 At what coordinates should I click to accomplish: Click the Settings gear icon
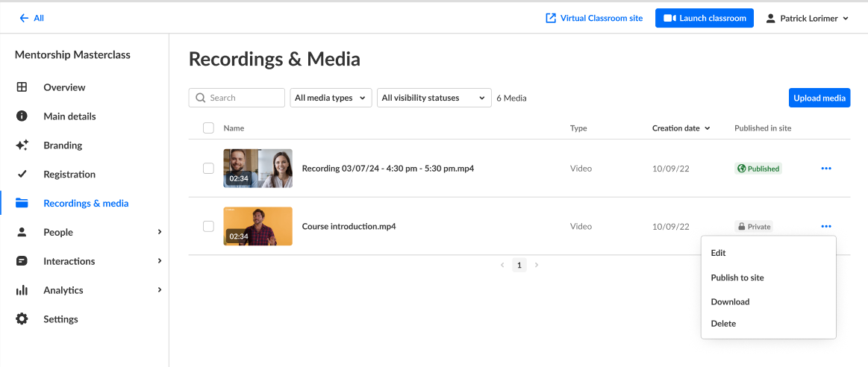click(22, 319)
